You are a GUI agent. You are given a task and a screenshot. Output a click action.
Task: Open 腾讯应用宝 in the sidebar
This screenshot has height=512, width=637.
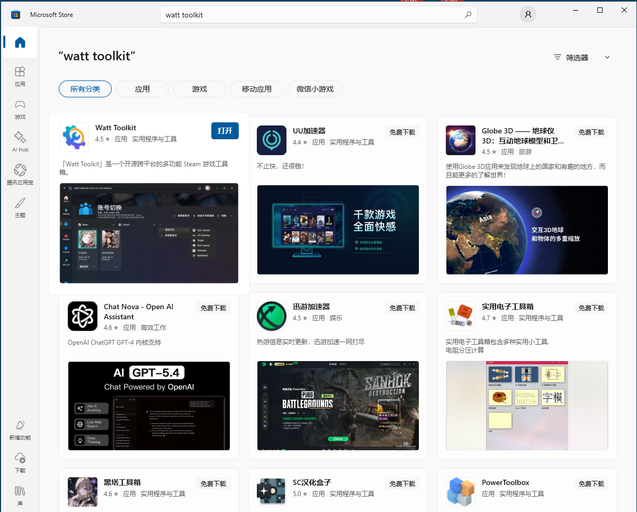point(20,175)
